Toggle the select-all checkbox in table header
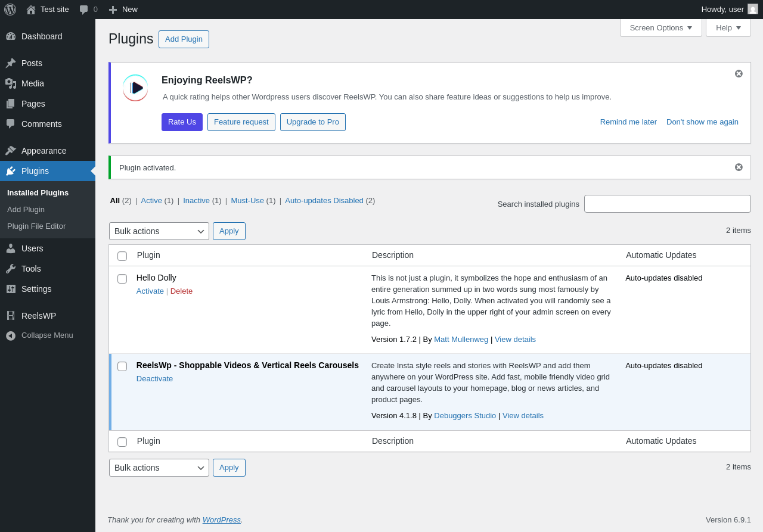 tap(122, 256)
